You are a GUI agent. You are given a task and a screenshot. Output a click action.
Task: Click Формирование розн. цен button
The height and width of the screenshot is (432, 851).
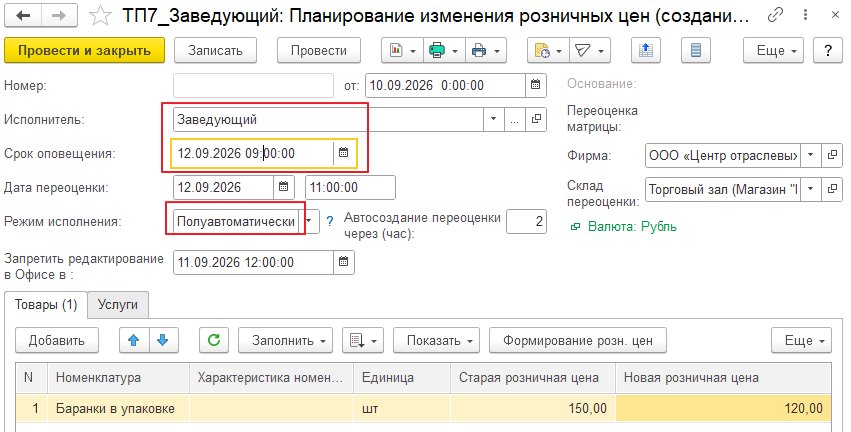[577, 340]
